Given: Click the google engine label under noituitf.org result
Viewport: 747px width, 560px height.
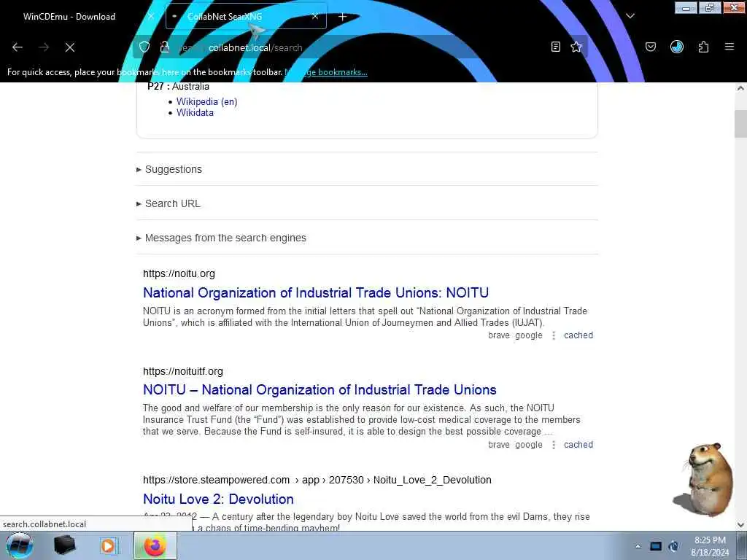Looking at the screenshot, I should coord(529,445).
